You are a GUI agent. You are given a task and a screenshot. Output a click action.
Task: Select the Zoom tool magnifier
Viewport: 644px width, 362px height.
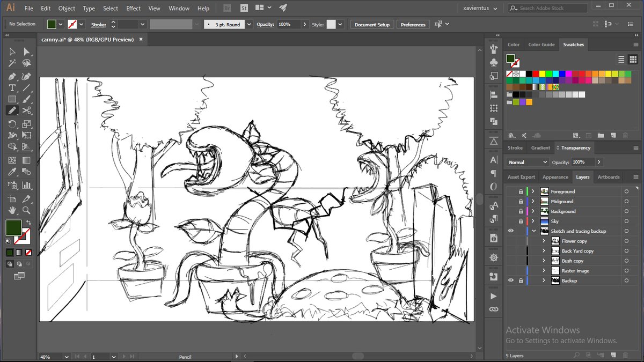pyautogui.click(x=26, y=210)
